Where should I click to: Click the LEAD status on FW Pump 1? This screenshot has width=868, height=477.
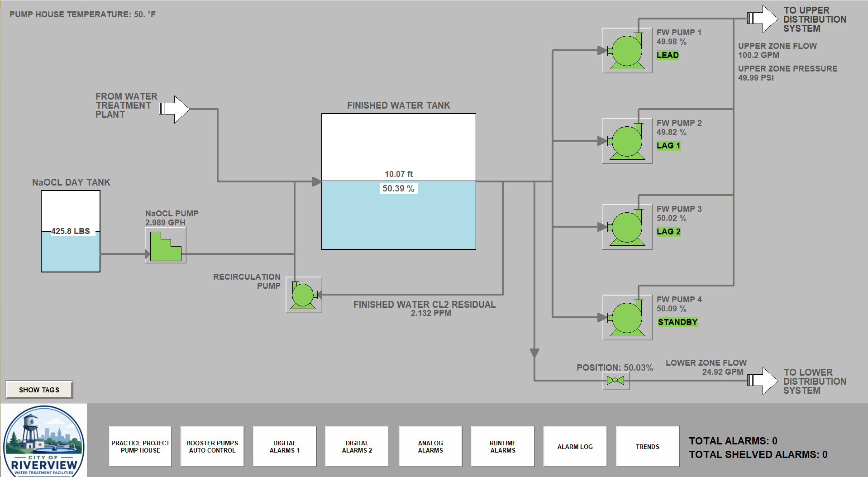668,55
